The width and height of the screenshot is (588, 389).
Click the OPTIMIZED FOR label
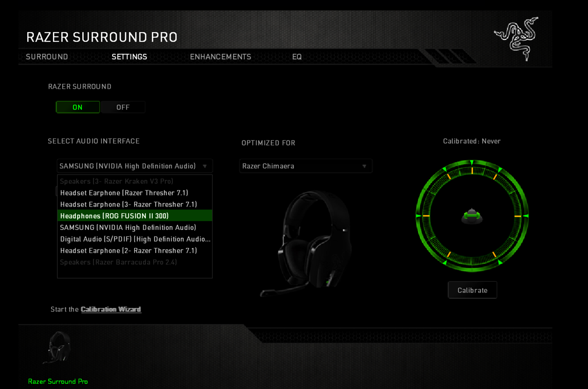tap(268, 143)
